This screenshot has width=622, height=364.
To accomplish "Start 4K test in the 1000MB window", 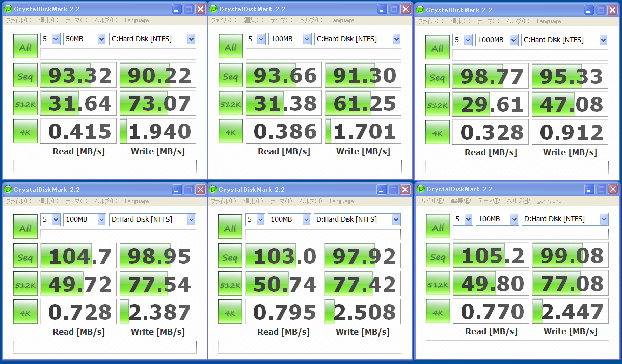I will tap(438, 132).
